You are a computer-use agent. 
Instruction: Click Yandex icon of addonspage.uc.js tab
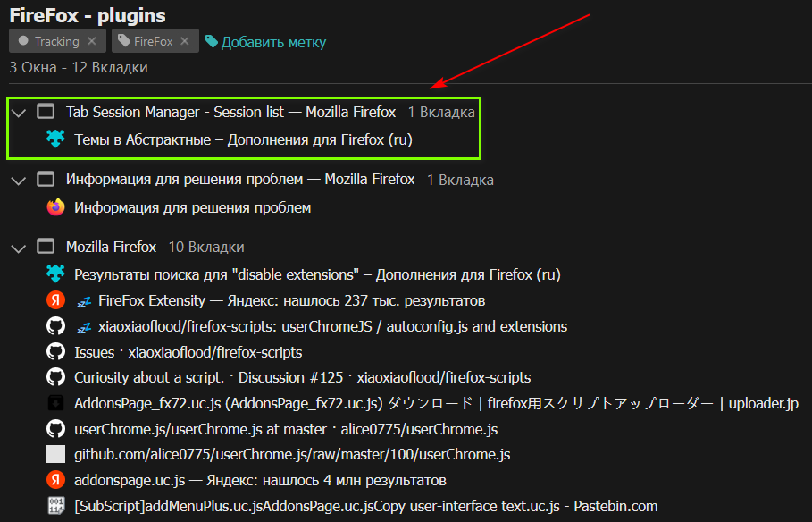55,480
